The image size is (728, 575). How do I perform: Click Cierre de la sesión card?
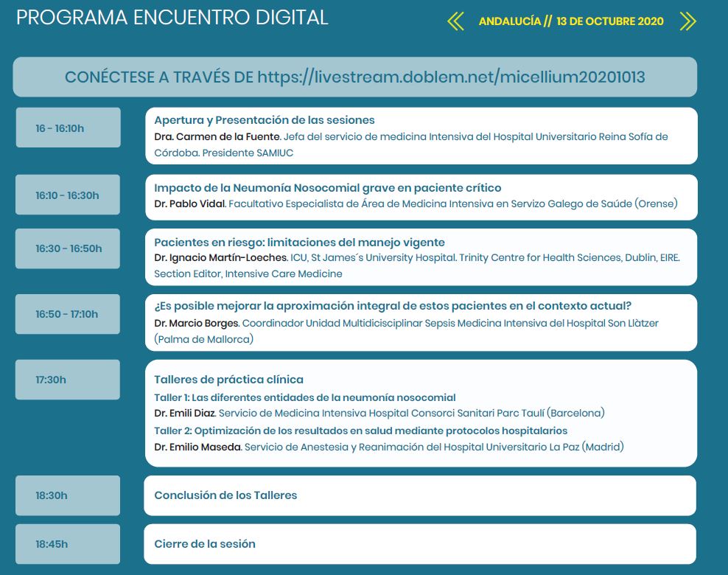205,544
